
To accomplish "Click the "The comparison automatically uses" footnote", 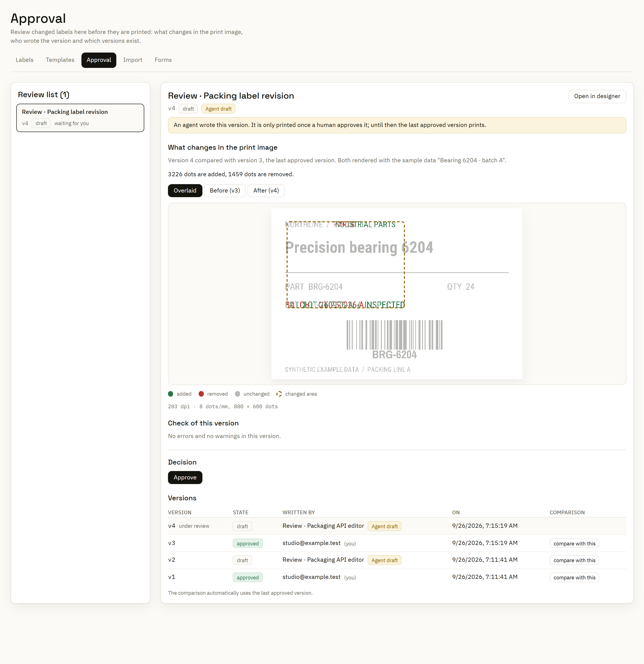I will point(240,593).
